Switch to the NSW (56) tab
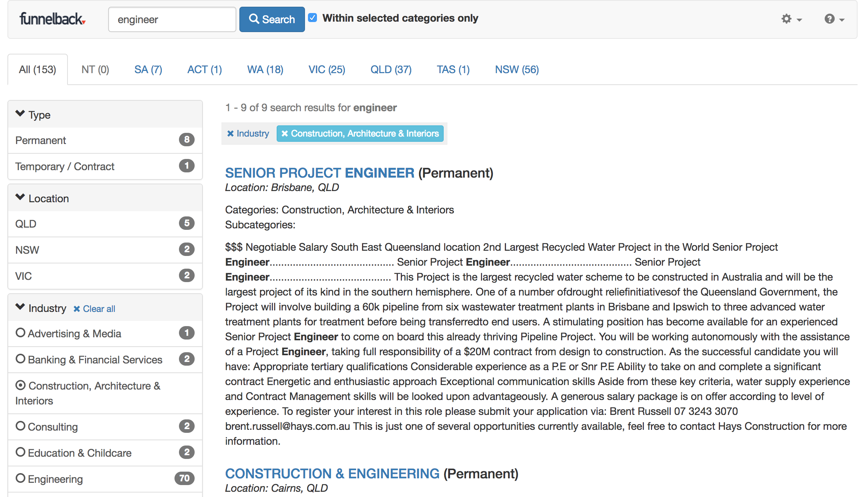Screen dimensions: 868x497 pos(517,70)
